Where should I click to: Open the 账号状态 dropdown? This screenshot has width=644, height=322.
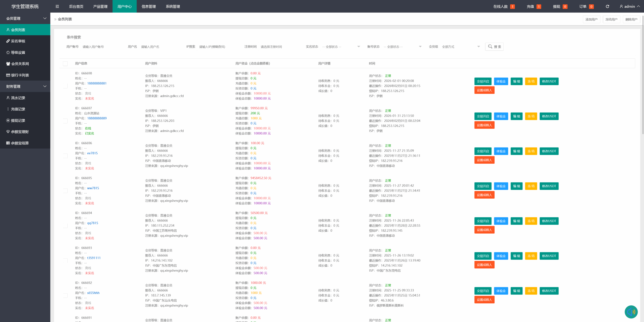pyautogui.click(x=402, y=47)
